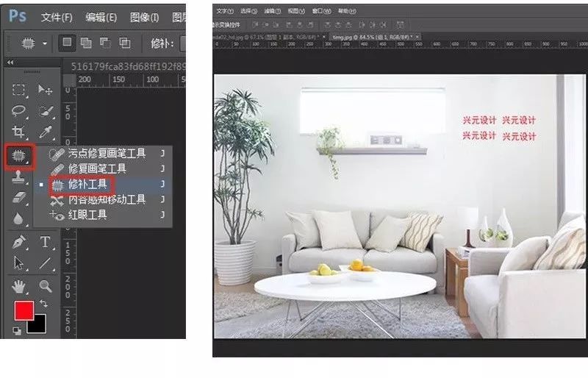This screenshot has width=588, height=378.
Task: Choose Subtract from Selection mode
Action: (105, 43)
